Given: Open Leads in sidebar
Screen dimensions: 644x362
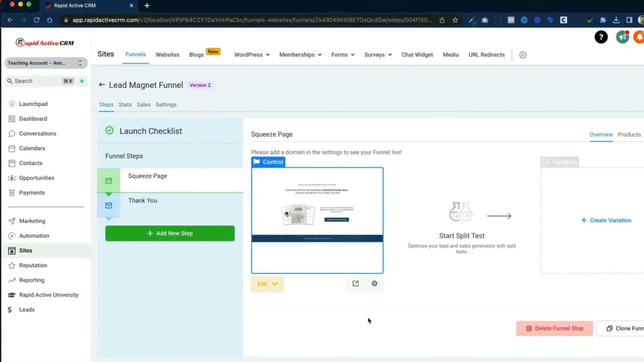Looking at the screenshot, I should 27,309.
